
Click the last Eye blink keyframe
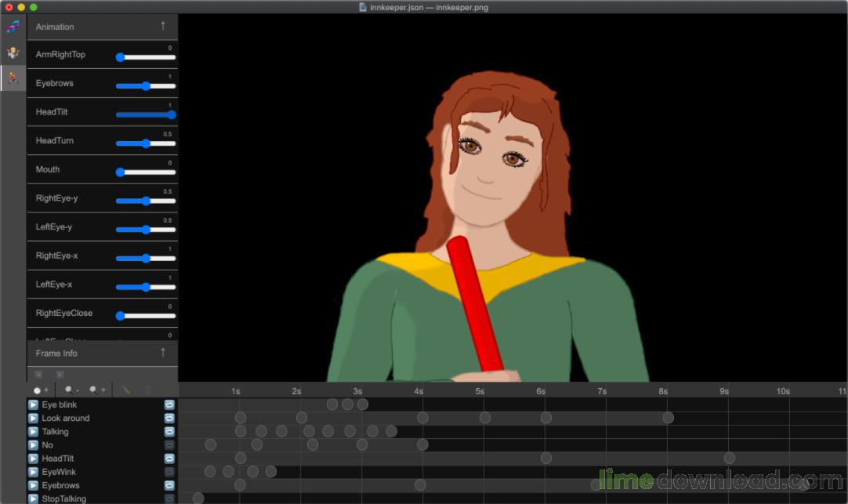[x=362, y=404]
